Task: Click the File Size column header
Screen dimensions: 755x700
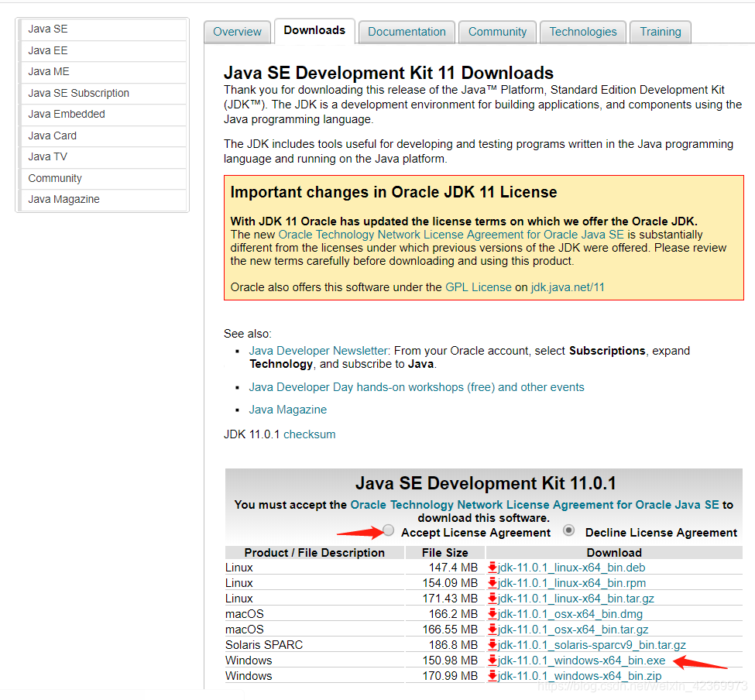Action: [445, 552]
